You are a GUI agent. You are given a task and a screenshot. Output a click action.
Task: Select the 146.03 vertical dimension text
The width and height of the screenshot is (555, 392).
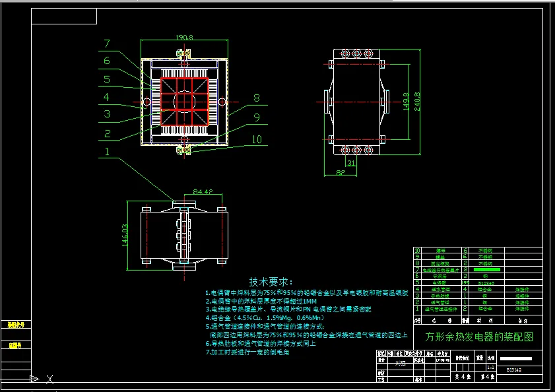pos(125,235)
